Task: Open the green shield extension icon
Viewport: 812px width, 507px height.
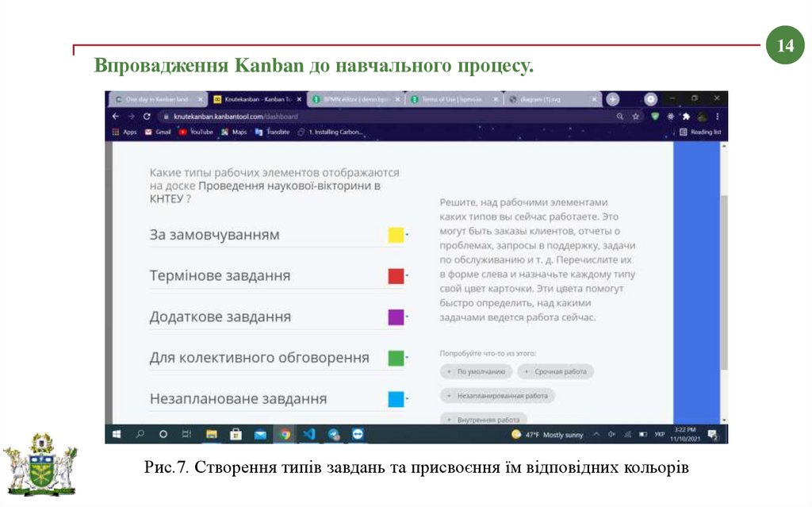Action: coord(655,117)
